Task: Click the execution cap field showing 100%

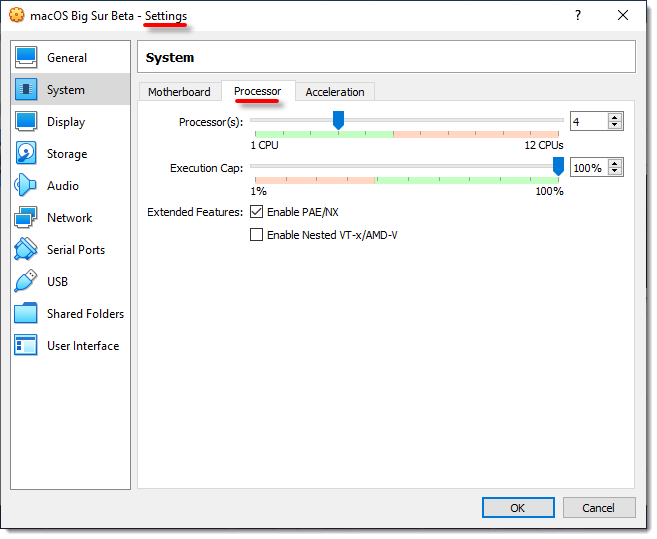Action: (590, 168)
